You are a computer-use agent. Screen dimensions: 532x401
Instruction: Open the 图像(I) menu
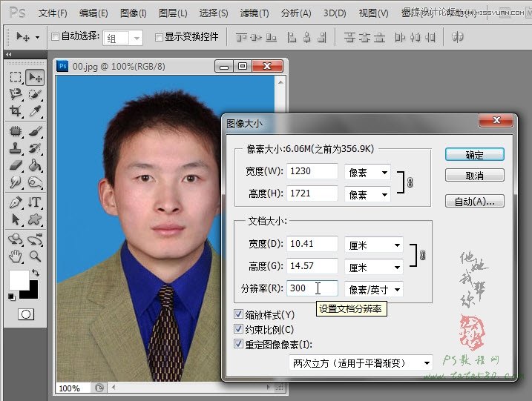[x=133, y=13]
